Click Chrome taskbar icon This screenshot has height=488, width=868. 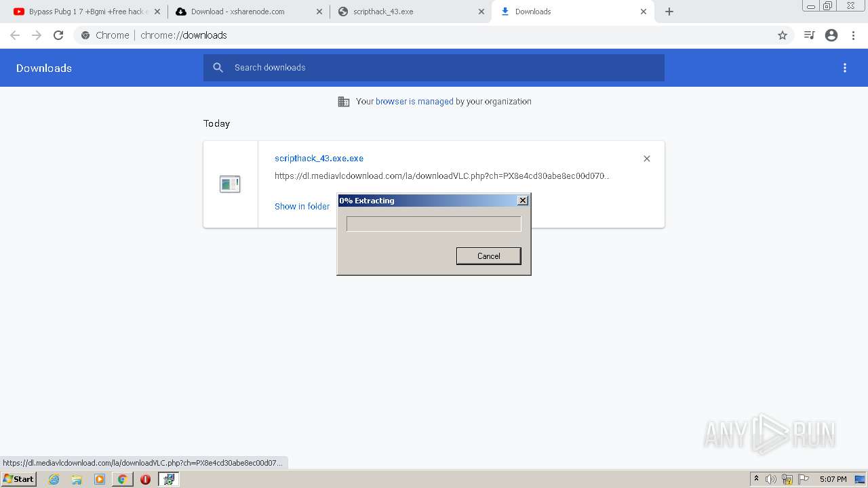122,479
